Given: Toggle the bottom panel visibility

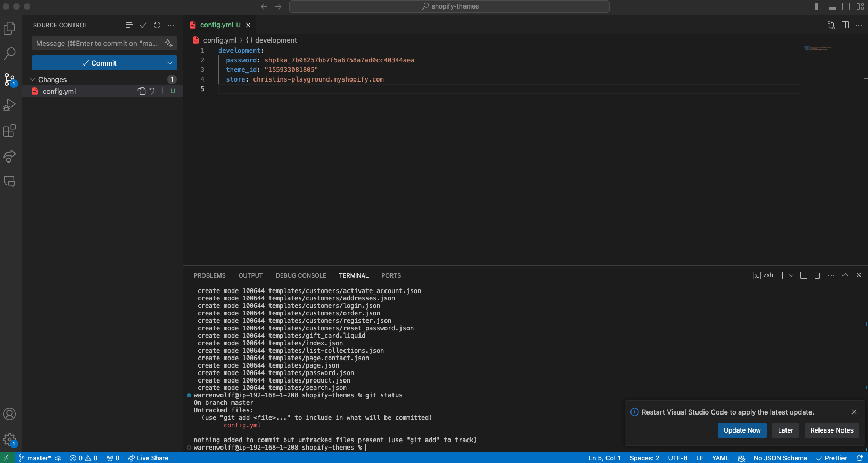Looking at the screenshot, I should point(832,6).
